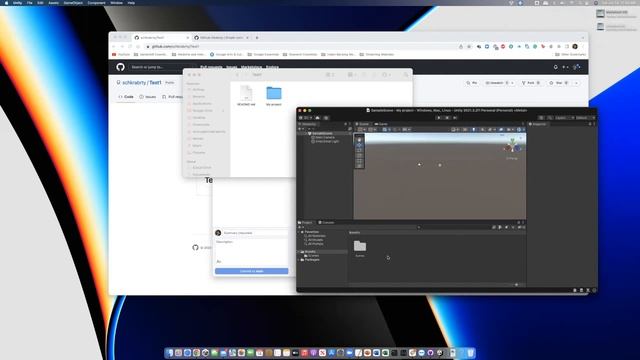Collapse Favorites in Project panel
The width and height of the screenshot is (640, 360).
coord(299,232)
